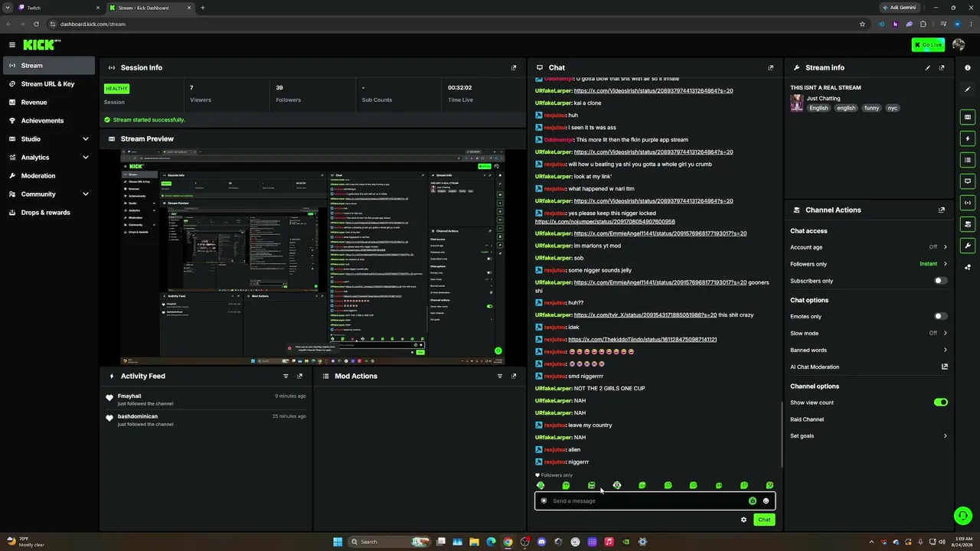
Task: Toggle Emotes only chat
Action: [x=941, y=316]
